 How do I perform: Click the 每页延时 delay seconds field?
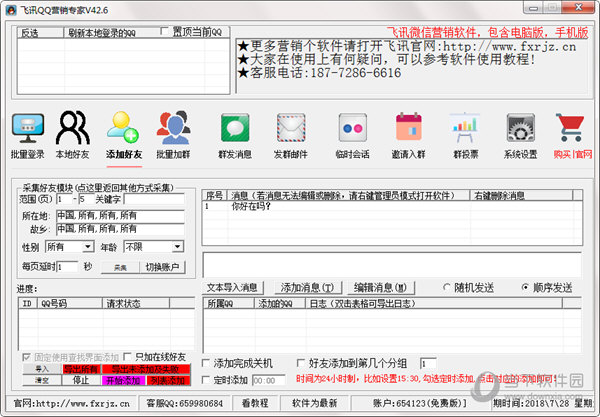point(67,267)
